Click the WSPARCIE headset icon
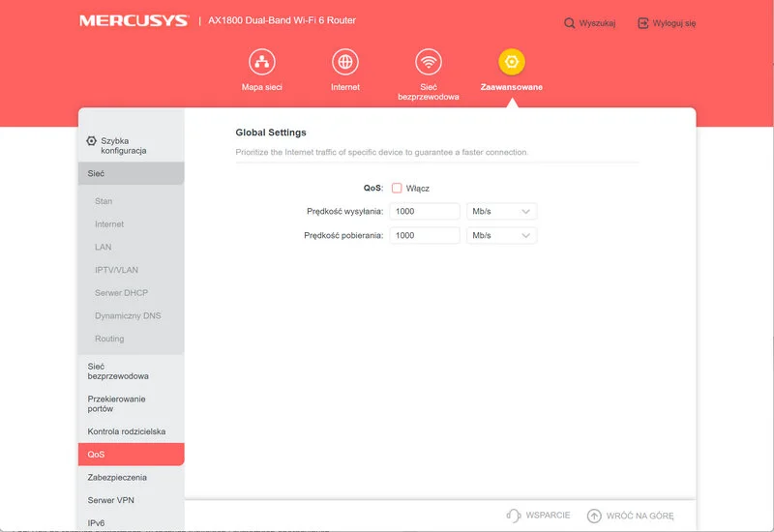The image size is (774, 532). 514,516
